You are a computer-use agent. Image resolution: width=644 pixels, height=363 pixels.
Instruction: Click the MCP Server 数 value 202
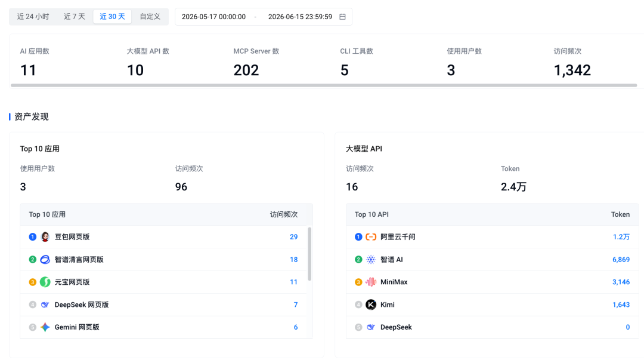click(x=246, y=70)
